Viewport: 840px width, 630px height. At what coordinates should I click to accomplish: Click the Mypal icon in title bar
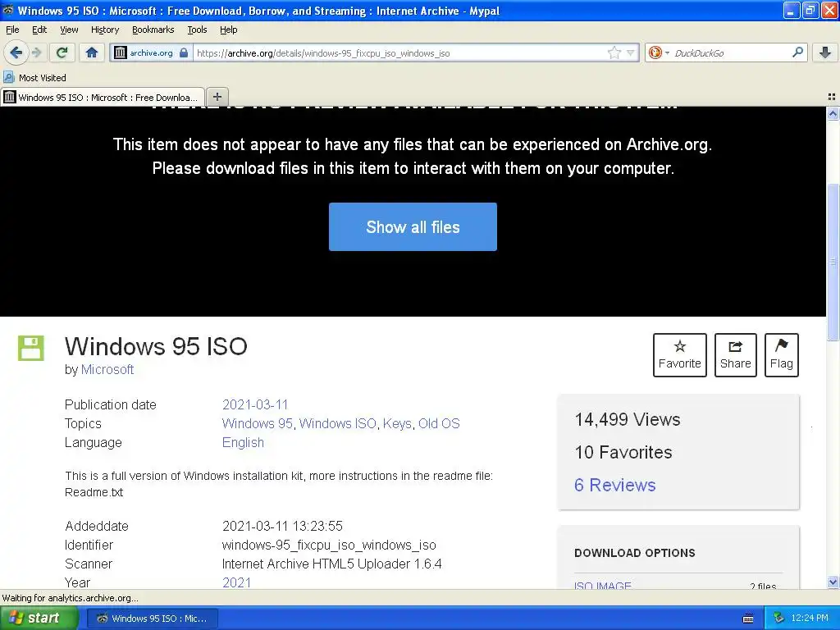[x=8, y=10]
